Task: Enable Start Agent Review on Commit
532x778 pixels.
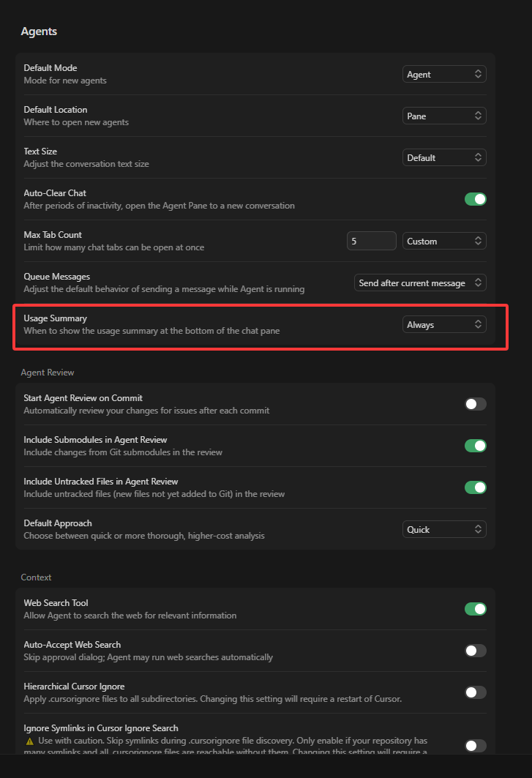Action: 476,404
